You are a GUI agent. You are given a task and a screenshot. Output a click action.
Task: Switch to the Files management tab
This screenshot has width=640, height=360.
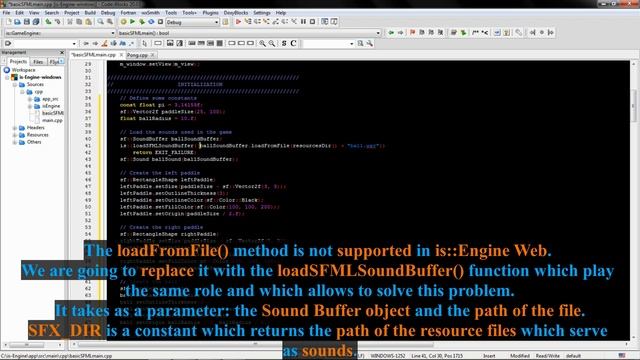[x=38, y=62]
